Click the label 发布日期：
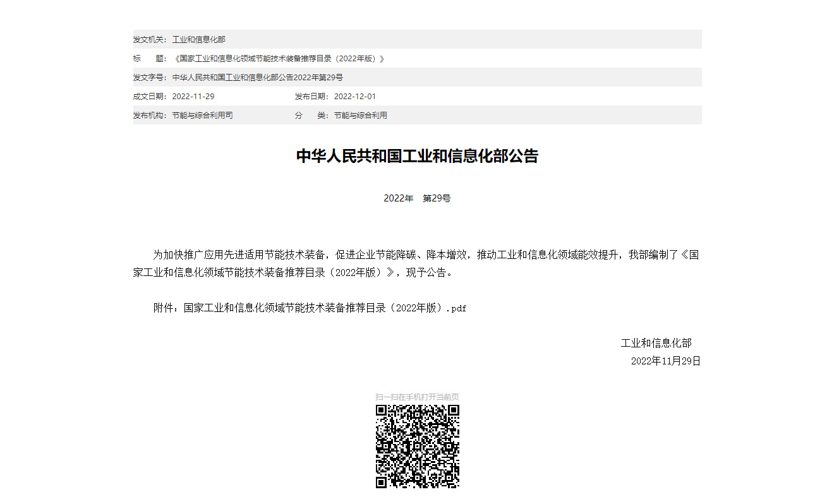The height and width of the screenshot is (504, 815). coord(312,97)
